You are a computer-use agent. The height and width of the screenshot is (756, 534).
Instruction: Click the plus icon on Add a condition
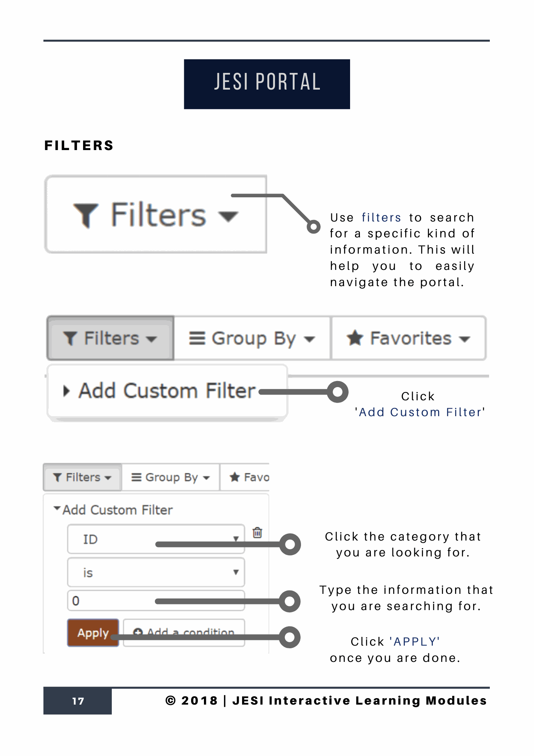click(138, 632)
